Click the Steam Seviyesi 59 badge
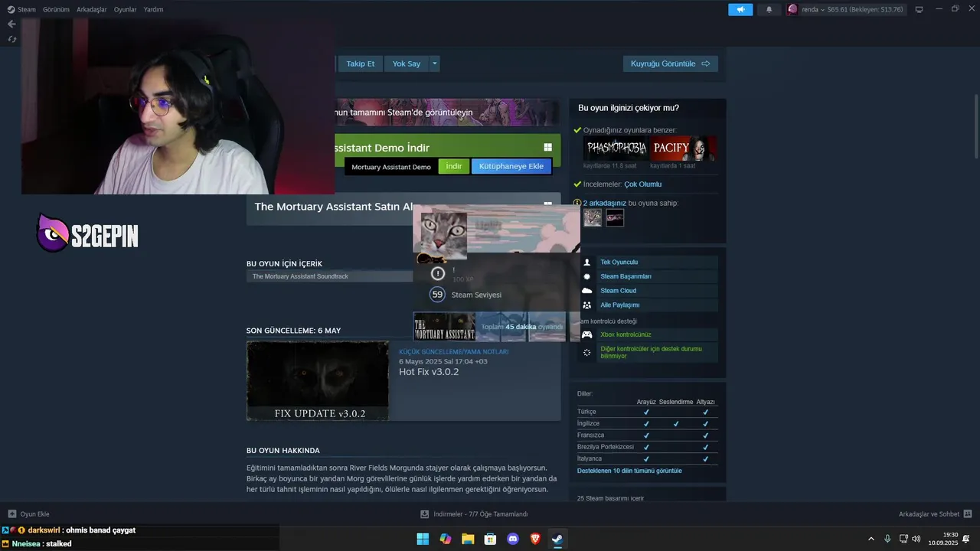This screenshot has width=980, height=551. (437, 295)
